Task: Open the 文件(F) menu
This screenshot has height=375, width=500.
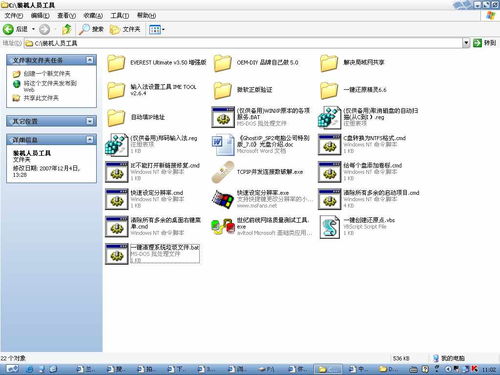Action: point(13,15)
